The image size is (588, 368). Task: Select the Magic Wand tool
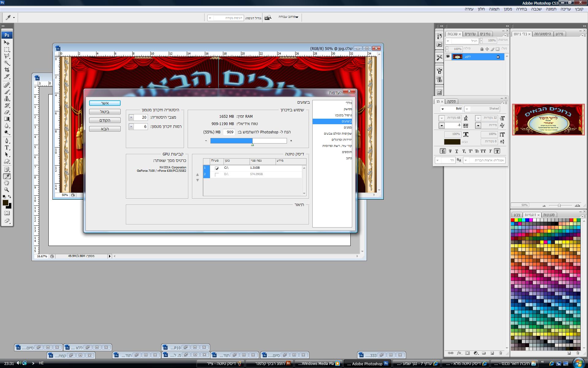click(x=7, y=63)
